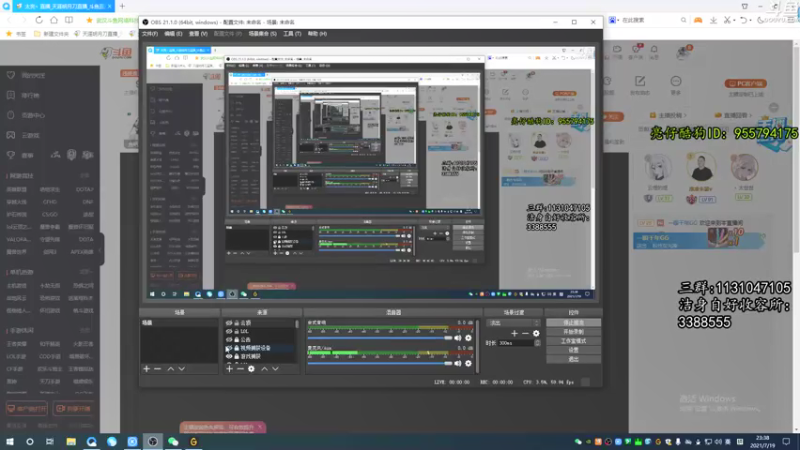Move selected source down in Sources panel
This screenshot has height=450, width=800.
[276, 368]
